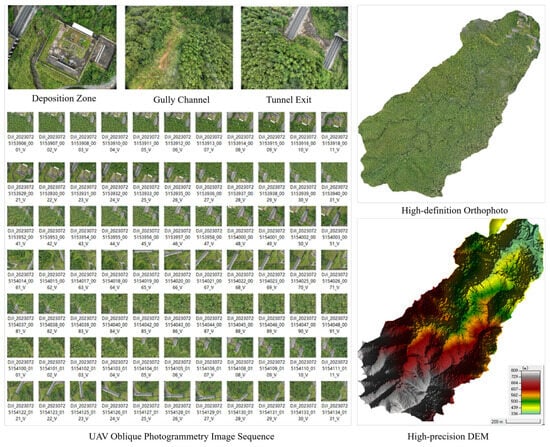
Task: Select thumbnail 5153906_0001_V
Action: 20,122
